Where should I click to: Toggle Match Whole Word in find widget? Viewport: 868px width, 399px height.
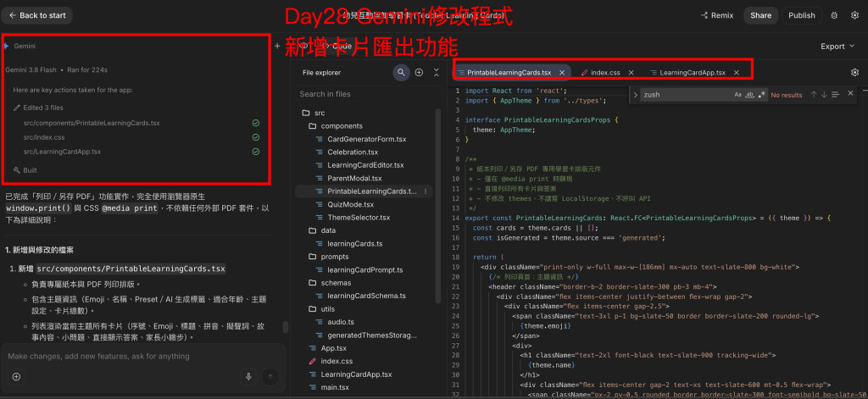pyautogui.click(x=750, y=95)
